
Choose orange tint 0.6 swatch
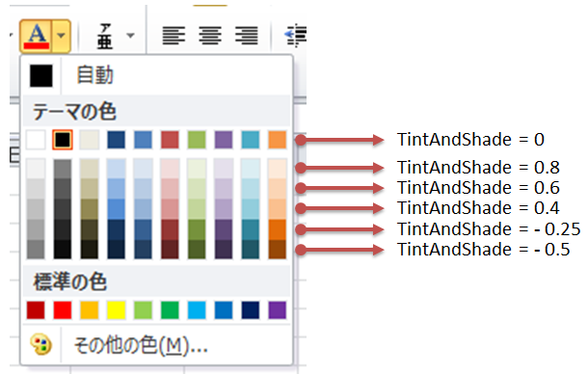coord(278,189)
